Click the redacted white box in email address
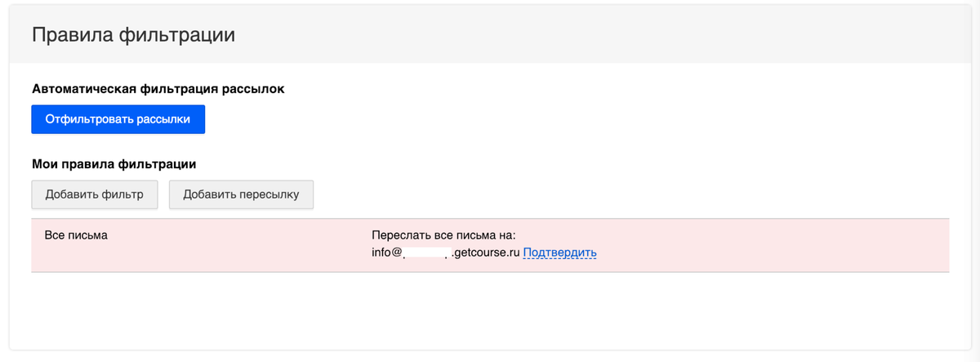 (x=427, y=253)
